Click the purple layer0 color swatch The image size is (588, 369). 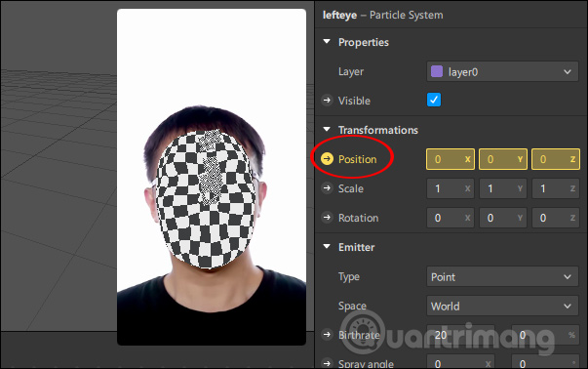[x=437, y=71]
